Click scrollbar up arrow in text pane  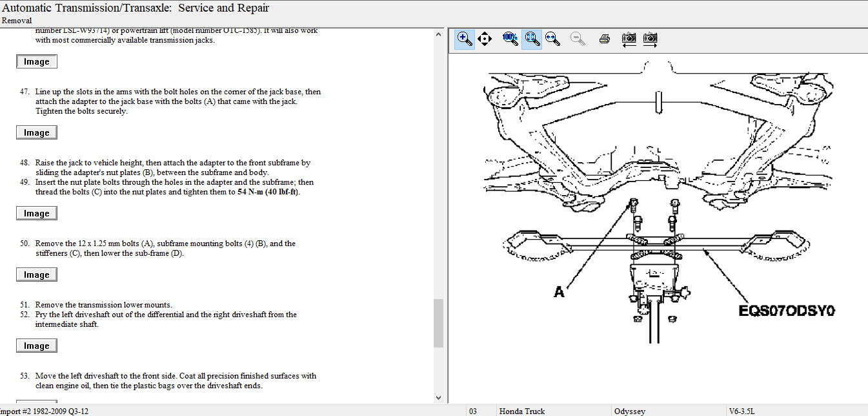[x=438, y=34]
